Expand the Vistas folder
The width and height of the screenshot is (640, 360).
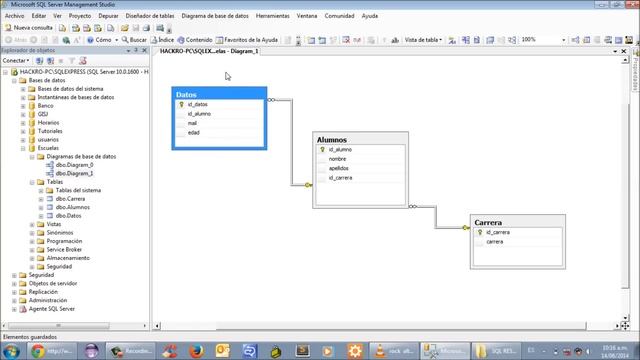point(32,224)
